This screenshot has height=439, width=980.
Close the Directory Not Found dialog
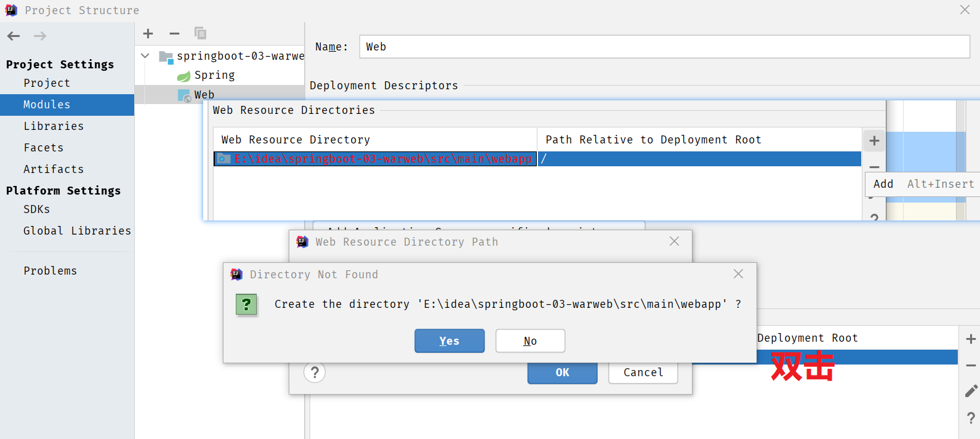(738, 274)
